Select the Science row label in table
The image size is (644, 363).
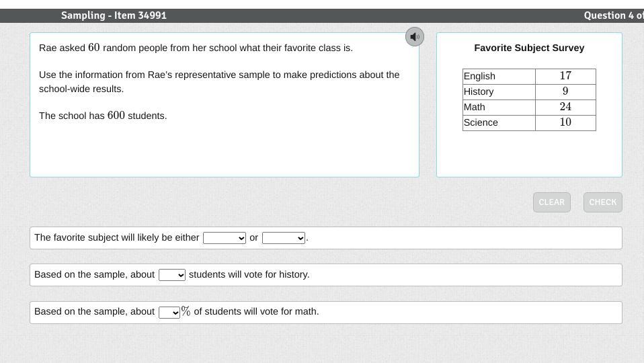(481, 122)
